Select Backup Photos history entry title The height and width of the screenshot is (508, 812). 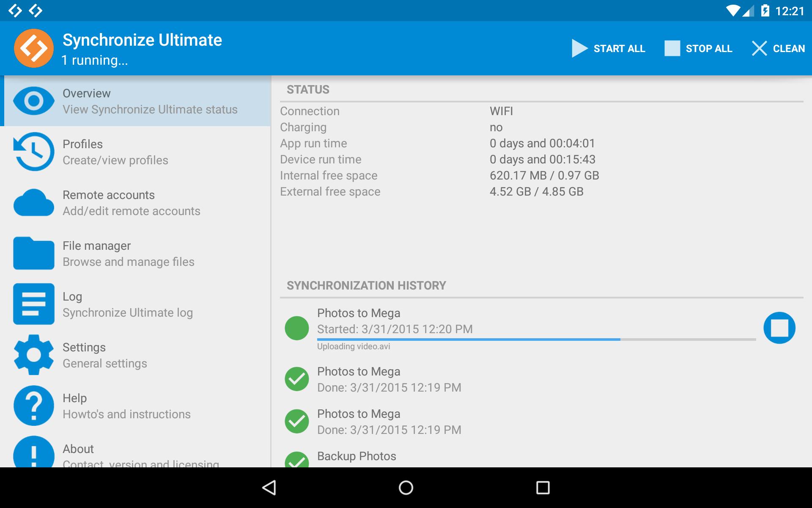[357, 456]
